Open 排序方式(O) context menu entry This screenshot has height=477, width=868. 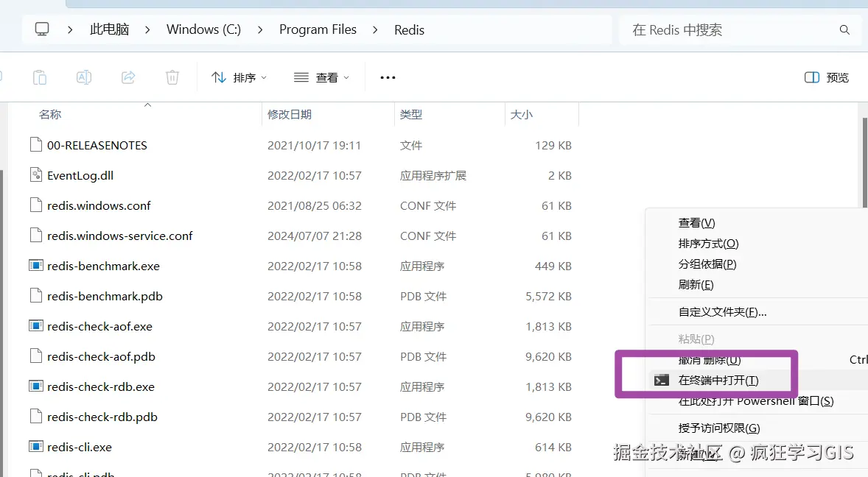tap(708, 243)
